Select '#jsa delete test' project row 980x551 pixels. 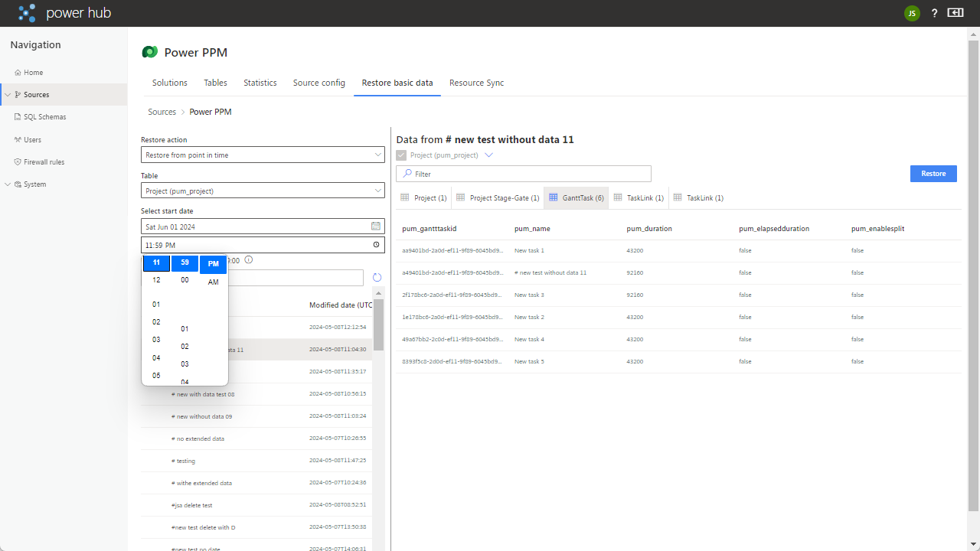[x=256, y=505]
